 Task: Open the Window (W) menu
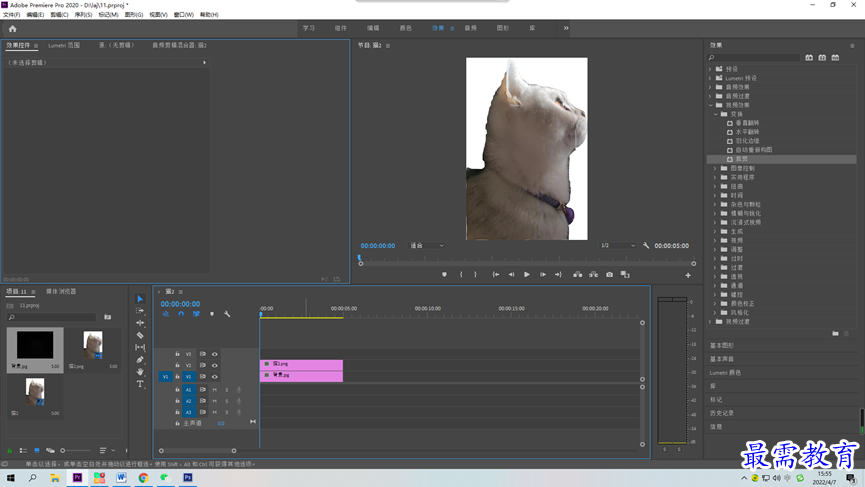tap(184, 15)
